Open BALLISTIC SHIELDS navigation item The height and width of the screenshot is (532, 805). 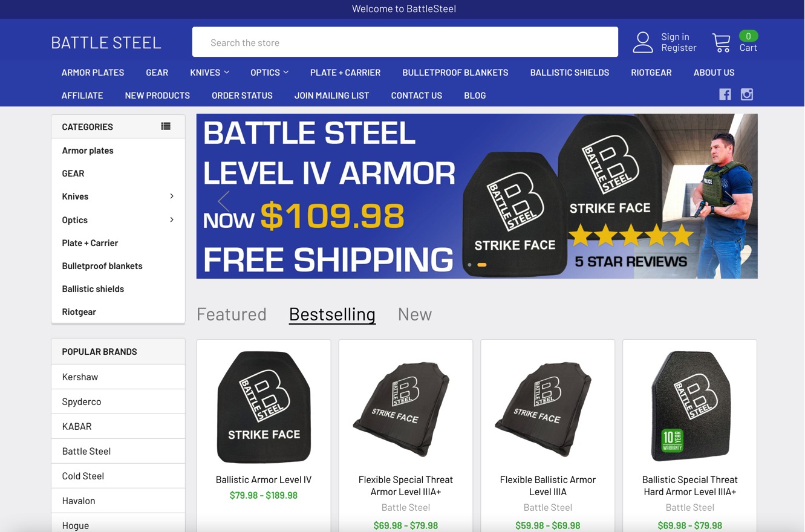point(570,73)
